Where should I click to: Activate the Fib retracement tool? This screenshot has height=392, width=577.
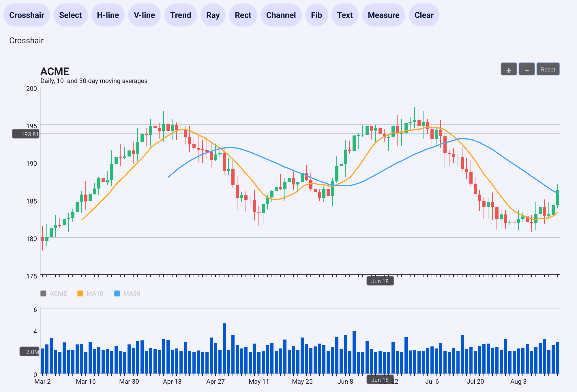click(x=316, y=15)
